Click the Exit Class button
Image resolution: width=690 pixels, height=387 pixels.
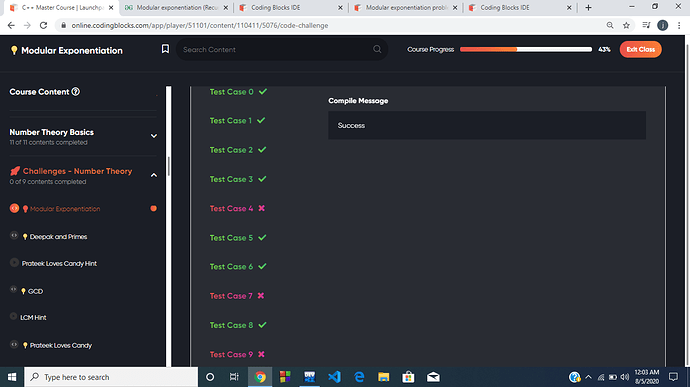[x=640, y=49]
